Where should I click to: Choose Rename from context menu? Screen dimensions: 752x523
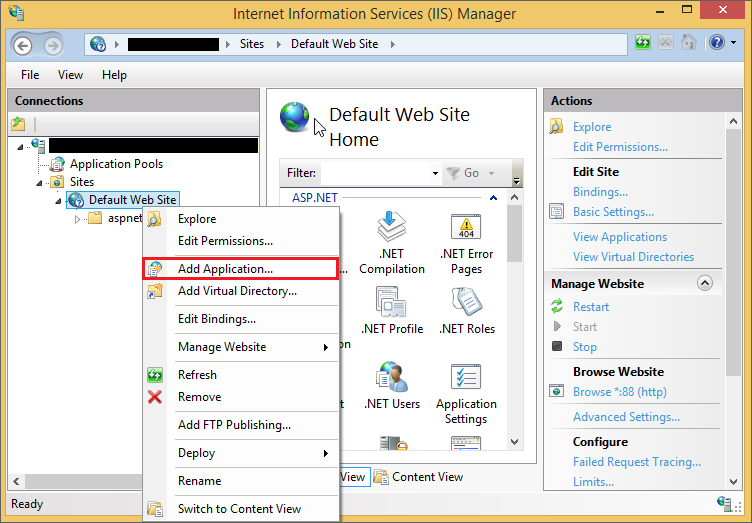241,480
